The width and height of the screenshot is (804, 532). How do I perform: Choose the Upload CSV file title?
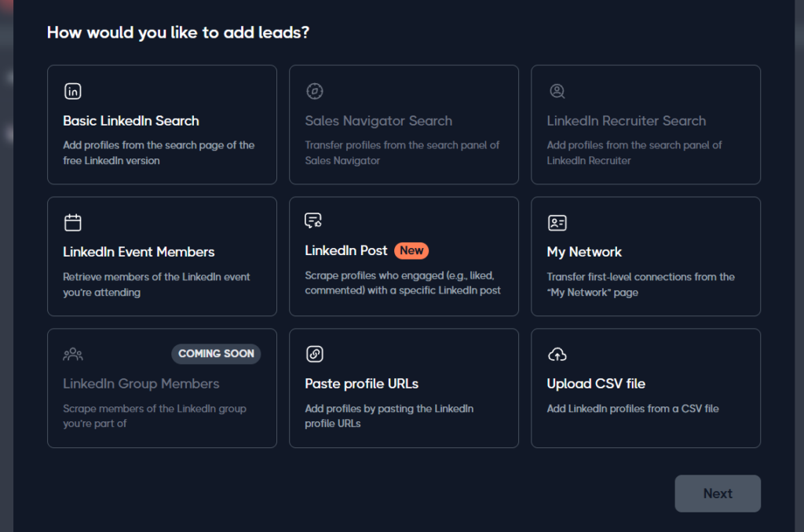tap(596, 384)
